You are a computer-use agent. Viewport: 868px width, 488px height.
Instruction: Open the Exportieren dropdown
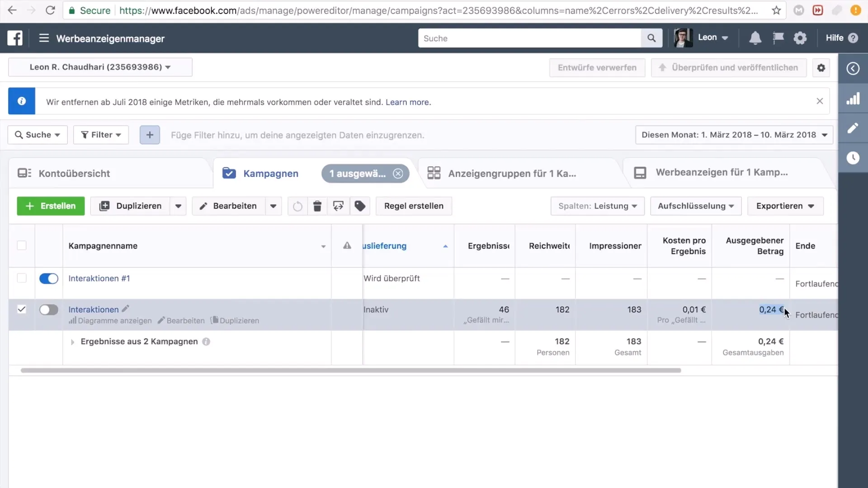click(x=785, y=206)
